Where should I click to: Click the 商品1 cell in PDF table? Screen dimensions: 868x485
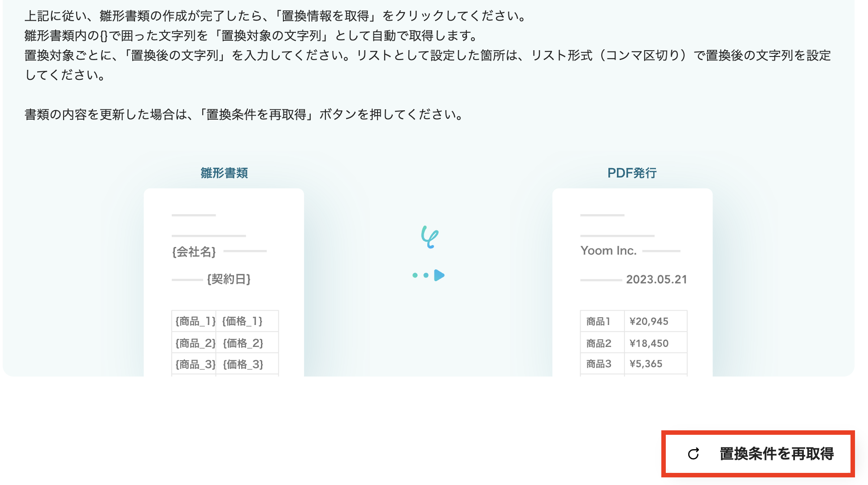point(599,321)
